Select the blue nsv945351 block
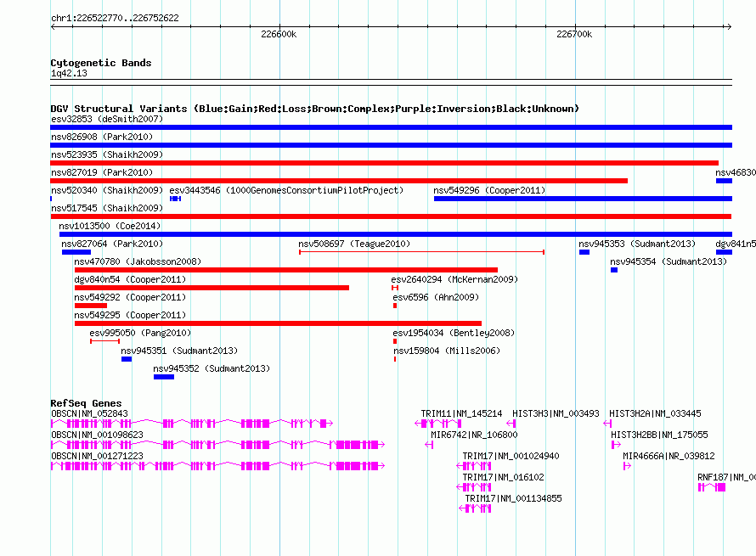This screenshot has height=556, width=756. (127, 359)
